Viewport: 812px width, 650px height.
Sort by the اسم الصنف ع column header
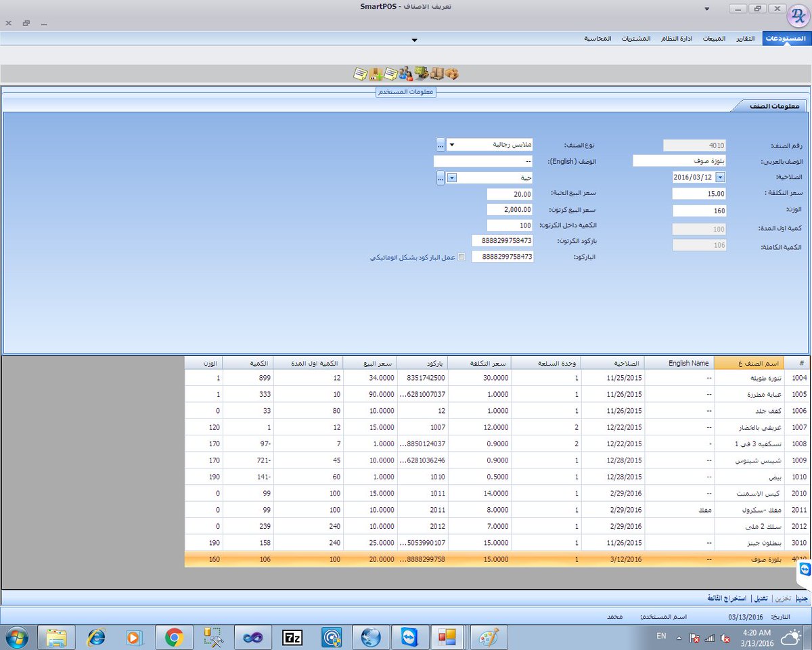click(749, 363)
